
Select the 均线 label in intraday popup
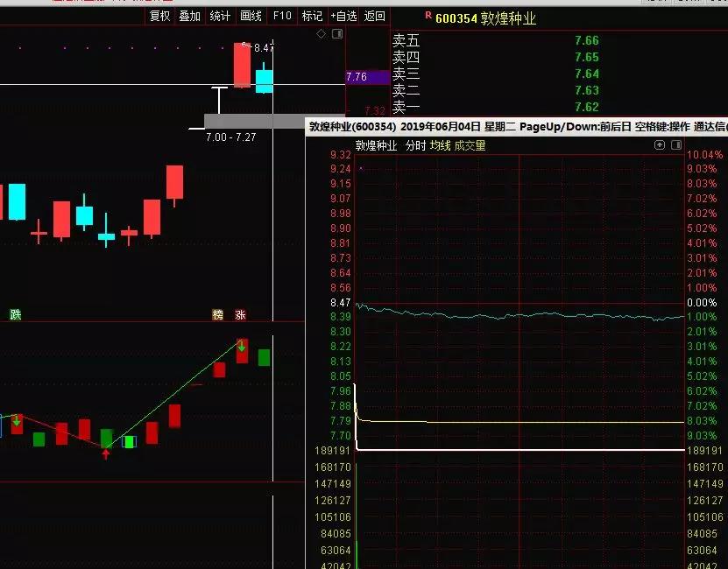(439, 145)
